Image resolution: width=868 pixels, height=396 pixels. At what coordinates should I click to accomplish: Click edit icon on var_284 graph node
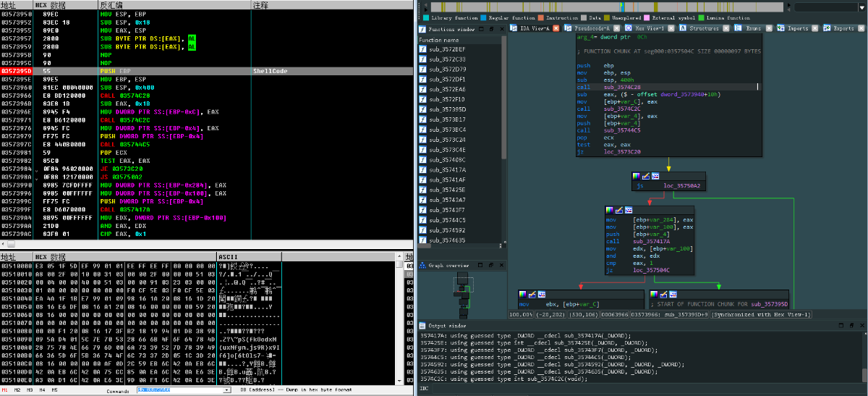620,209
